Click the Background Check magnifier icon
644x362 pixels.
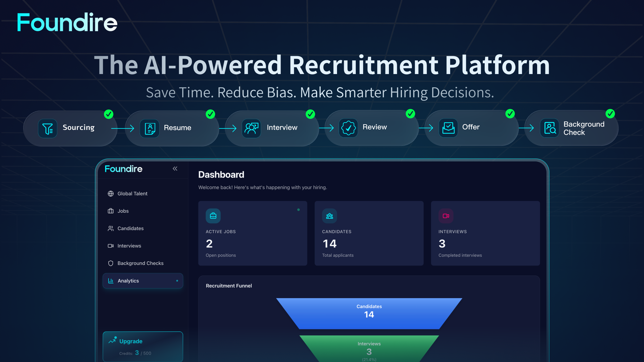549,128
